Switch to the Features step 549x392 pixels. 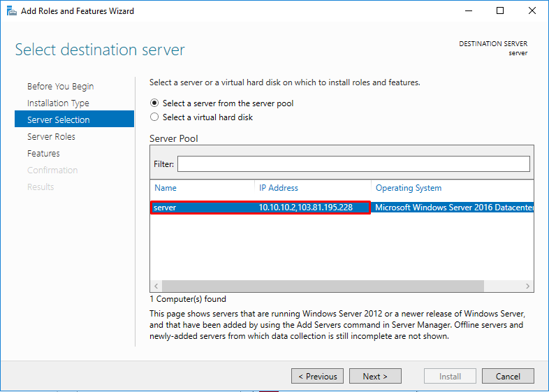[43, 154]
